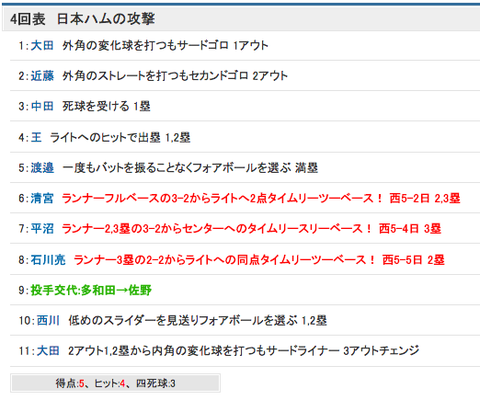The height and width of the screenshot is (400, 480).
Task: Open player link 中田 in row 3
Action: click(42, 106)
